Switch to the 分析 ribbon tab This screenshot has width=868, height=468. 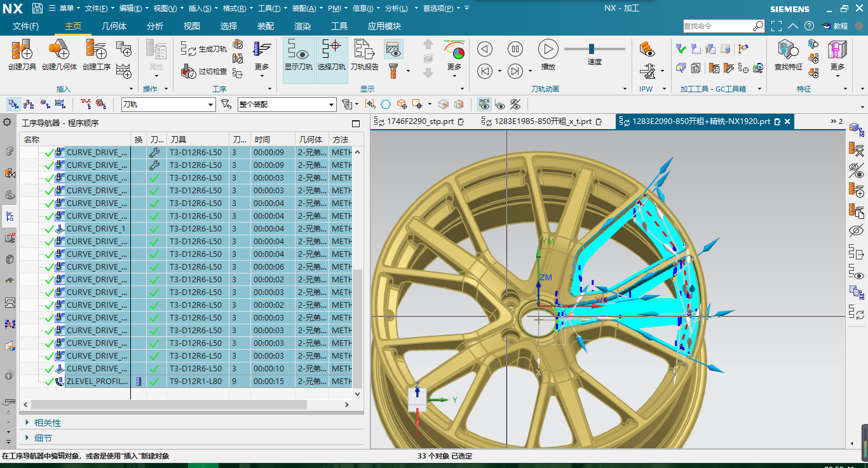155,26
